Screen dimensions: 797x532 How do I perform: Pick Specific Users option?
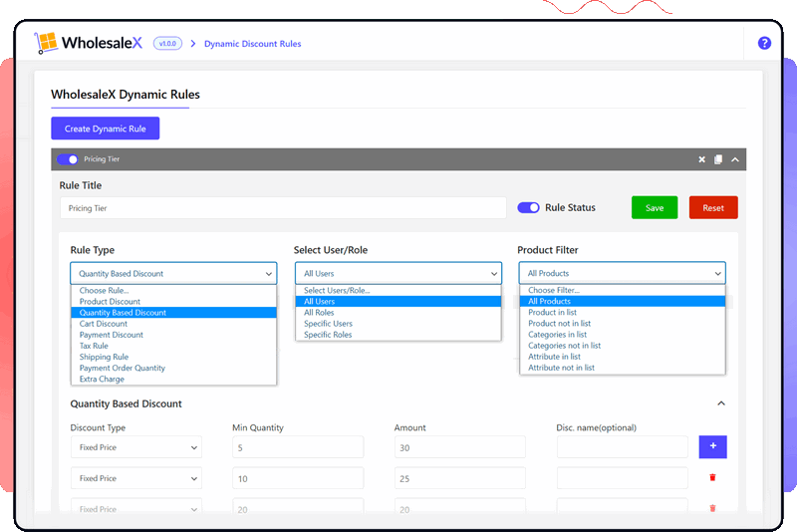398,324
